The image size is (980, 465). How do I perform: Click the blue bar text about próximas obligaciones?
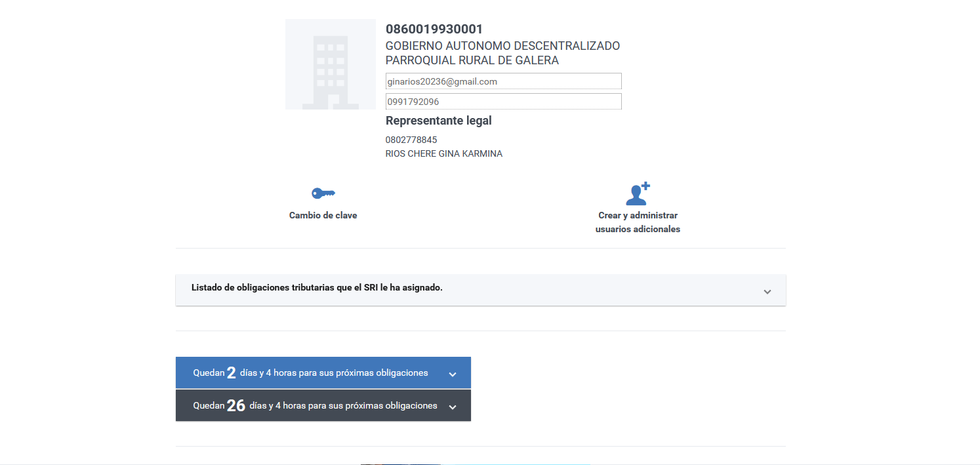tap(334, 373)
